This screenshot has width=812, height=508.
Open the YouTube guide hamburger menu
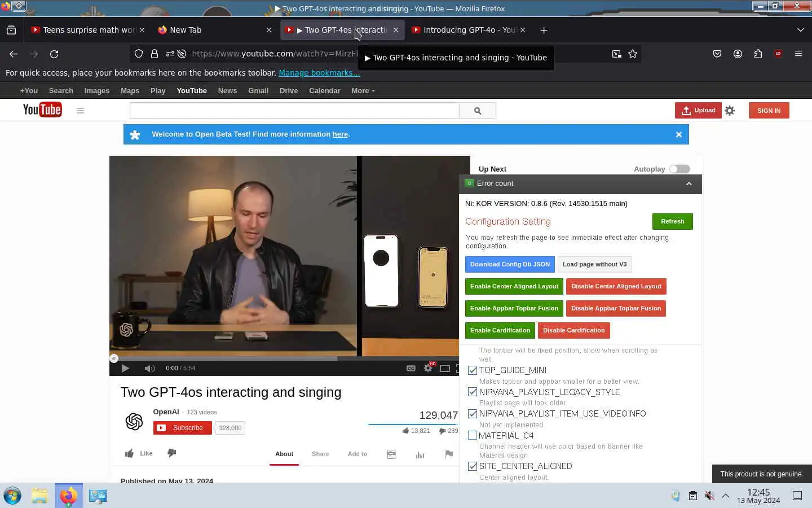(80, 111)
